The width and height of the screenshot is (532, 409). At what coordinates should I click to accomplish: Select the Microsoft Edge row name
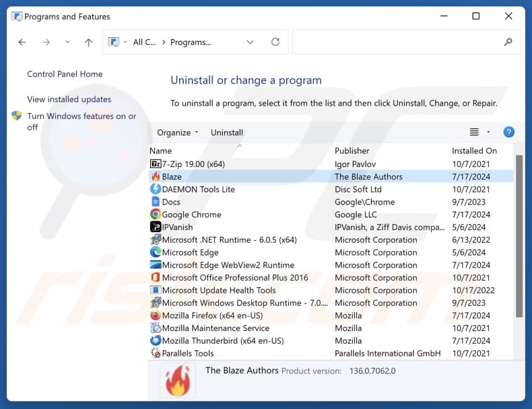tap(190, 252)
